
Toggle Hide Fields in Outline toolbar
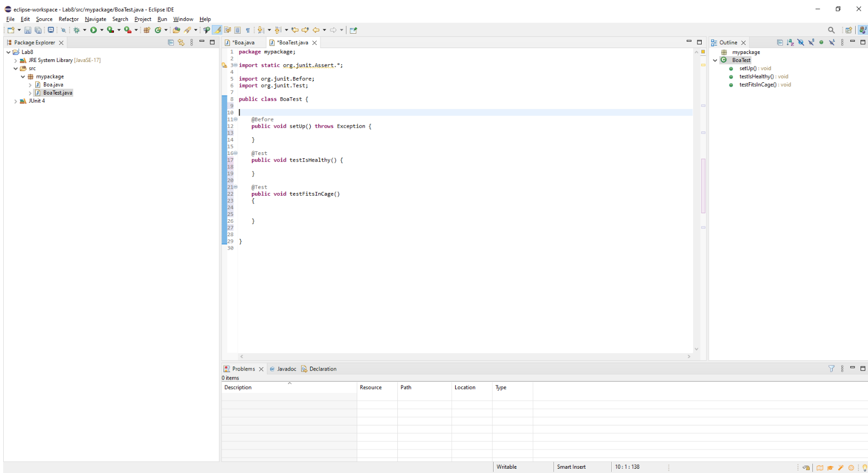801,42
